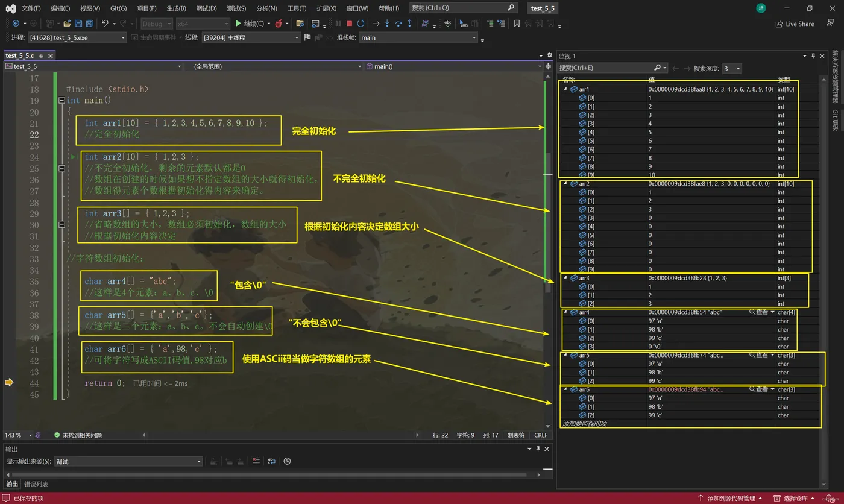Open 解决方案资源管理器 side tab
The height and width of the screenshot is (504, 844).
tap(835, 77)
